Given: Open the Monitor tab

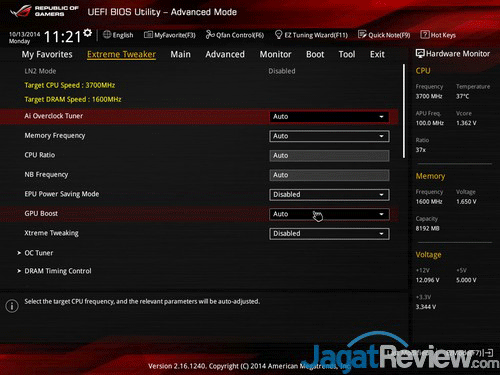Looking at the screenshot, I should 275,54.
